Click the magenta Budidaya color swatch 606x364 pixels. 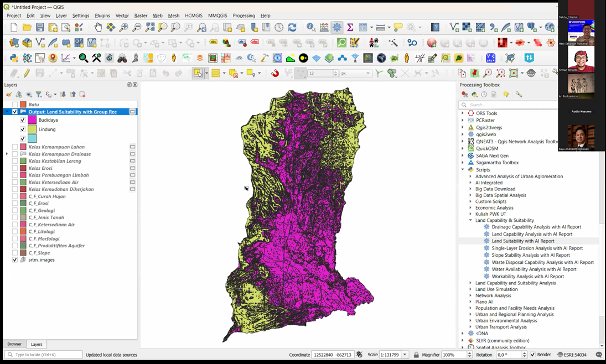tap(32, 120)
